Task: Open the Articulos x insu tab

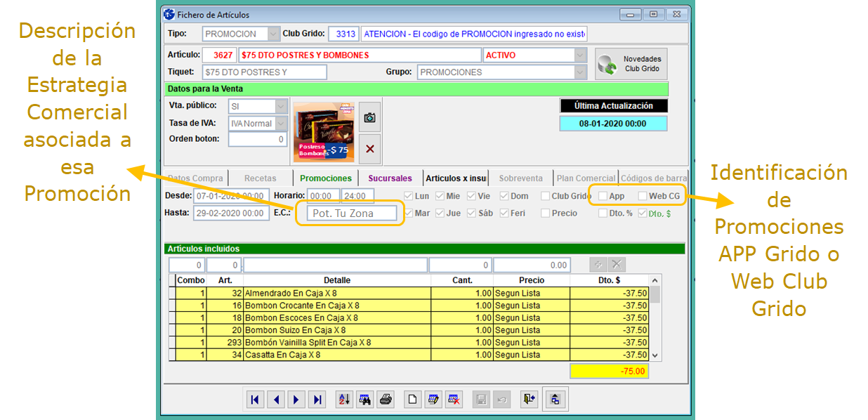Action: [456, 178]
